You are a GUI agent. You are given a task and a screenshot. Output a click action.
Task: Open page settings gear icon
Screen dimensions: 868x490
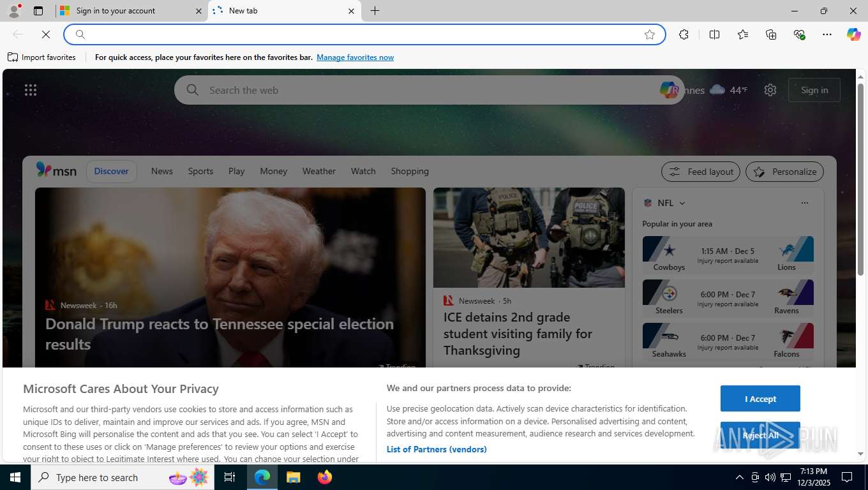770,90
